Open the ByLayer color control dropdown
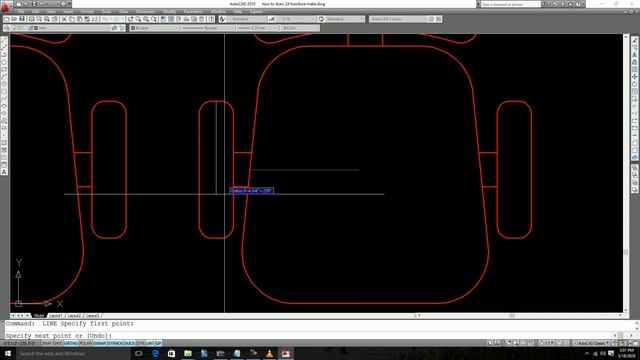 (154, 28)
